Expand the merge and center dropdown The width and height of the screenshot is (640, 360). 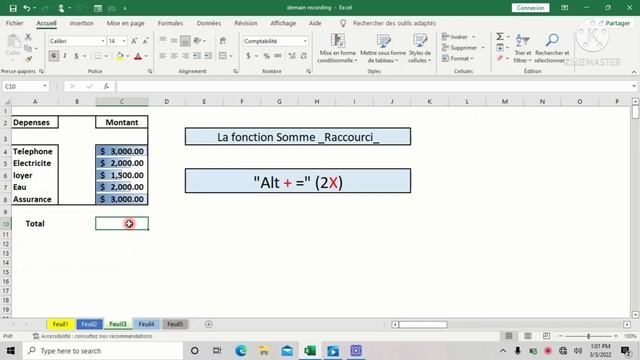tap(231, 56)
